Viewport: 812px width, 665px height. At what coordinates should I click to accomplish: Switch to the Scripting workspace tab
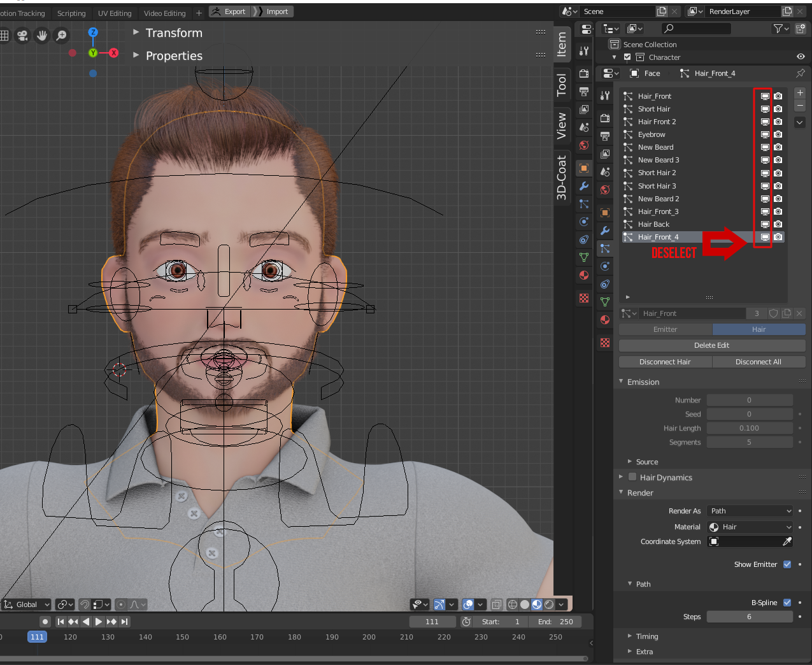71,13
